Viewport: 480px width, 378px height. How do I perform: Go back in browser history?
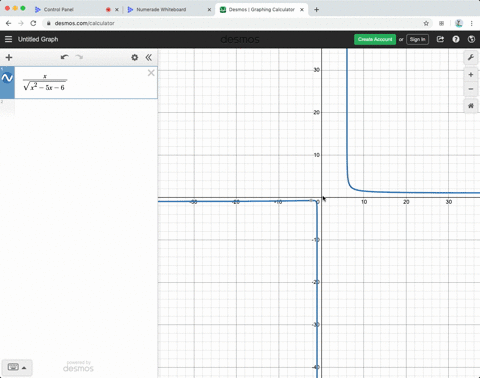click(8, 23)
